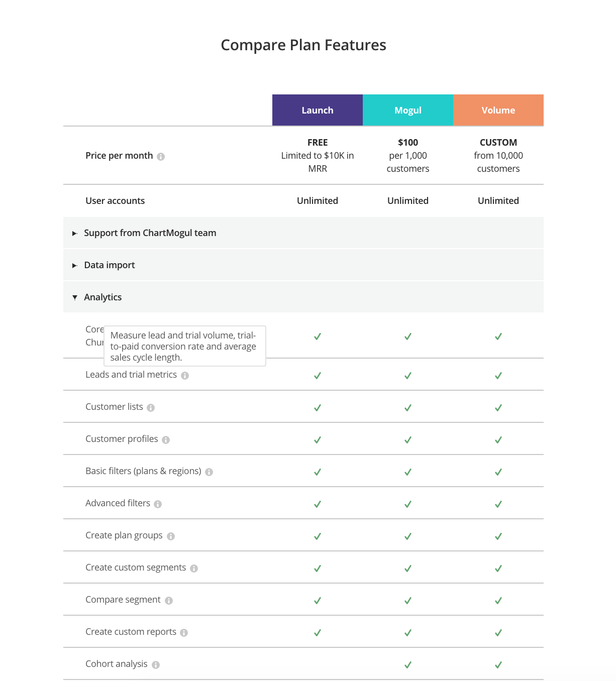This screenshot has height=681, width=616.
Task: Click info icon beside Create plan groups
Action: (x=171, y=536)
